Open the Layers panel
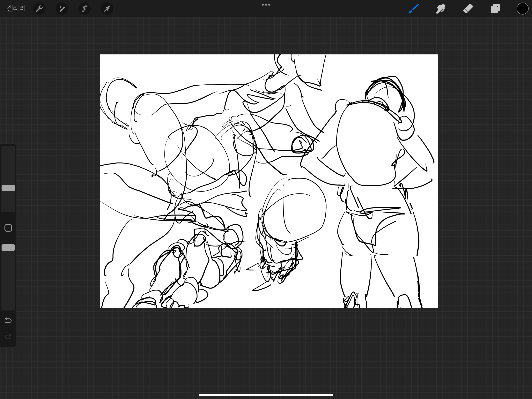 coord(495,9)
